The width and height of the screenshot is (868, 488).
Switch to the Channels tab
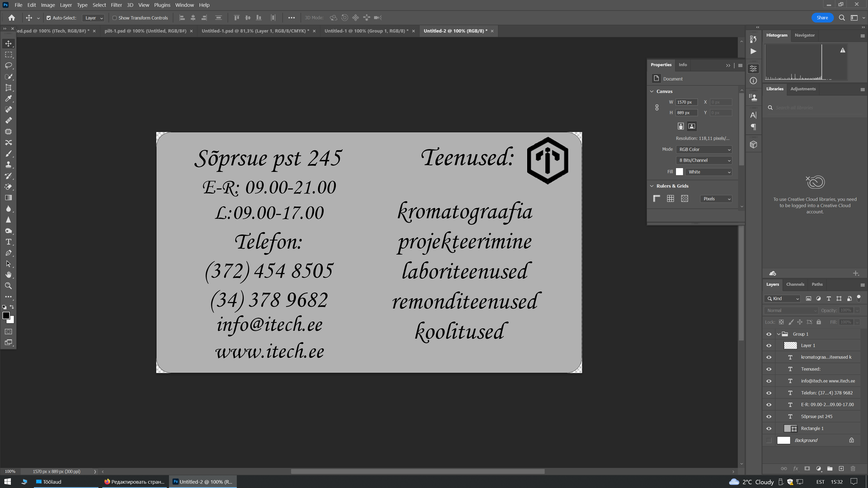795,284
